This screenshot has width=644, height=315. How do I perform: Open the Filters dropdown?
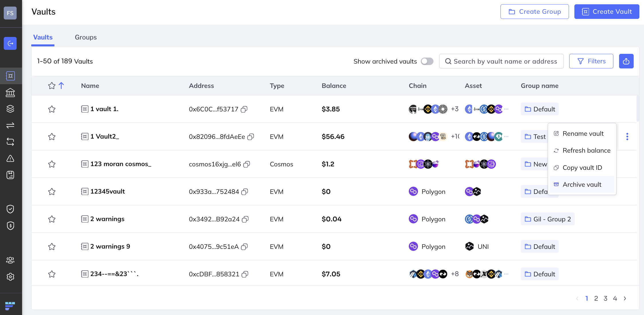[x=591, y=61]
